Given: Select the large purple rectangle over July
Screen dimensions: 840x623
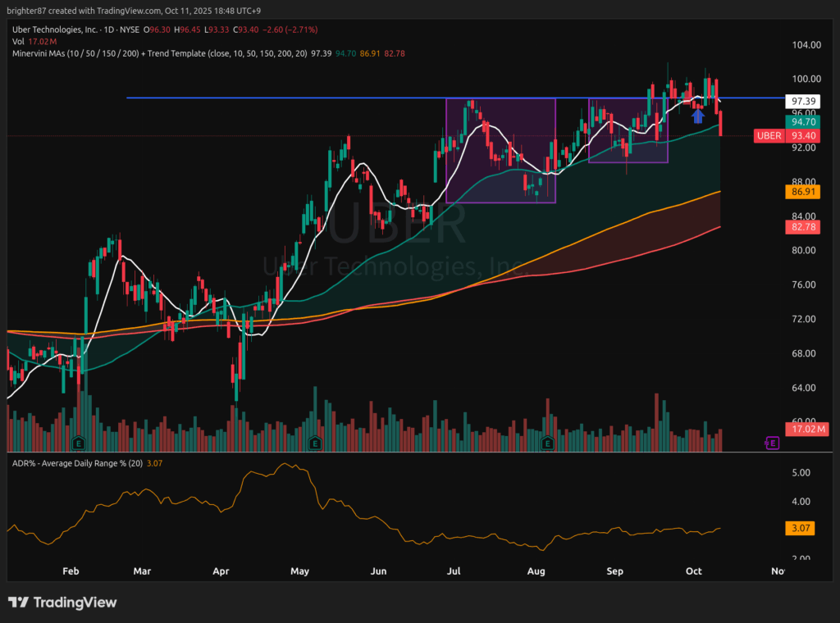Looking at the screenshot, I should [500, 150].
